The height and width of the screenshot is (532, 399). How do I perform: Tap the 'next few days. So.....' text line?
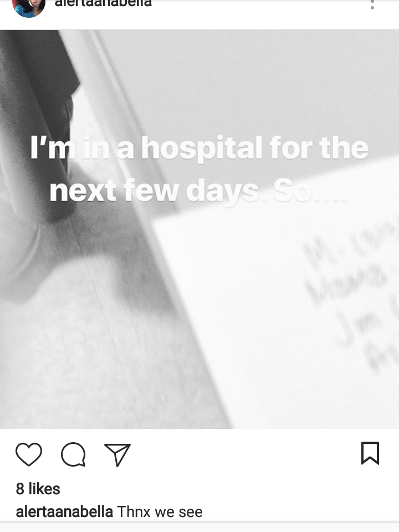[199, 191]
